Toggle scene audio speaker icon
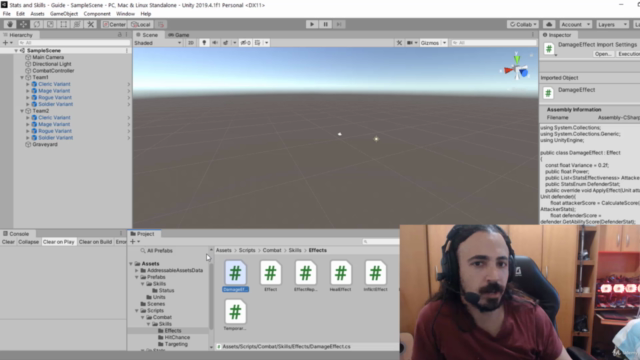The height and width of the screenshot is (360, 640). pos(215,43)
